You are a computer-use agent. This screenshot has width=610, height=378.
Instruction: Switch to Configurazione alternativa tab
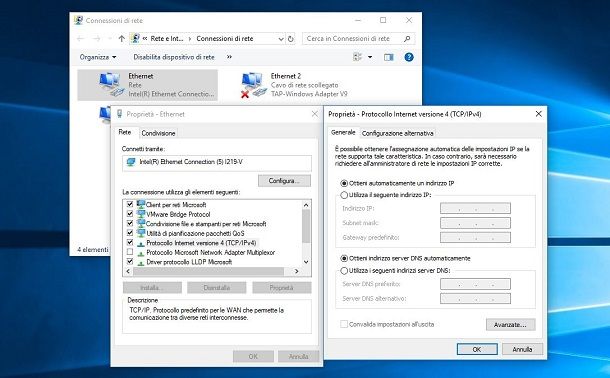pyautogui.click(x=397, y=133)
